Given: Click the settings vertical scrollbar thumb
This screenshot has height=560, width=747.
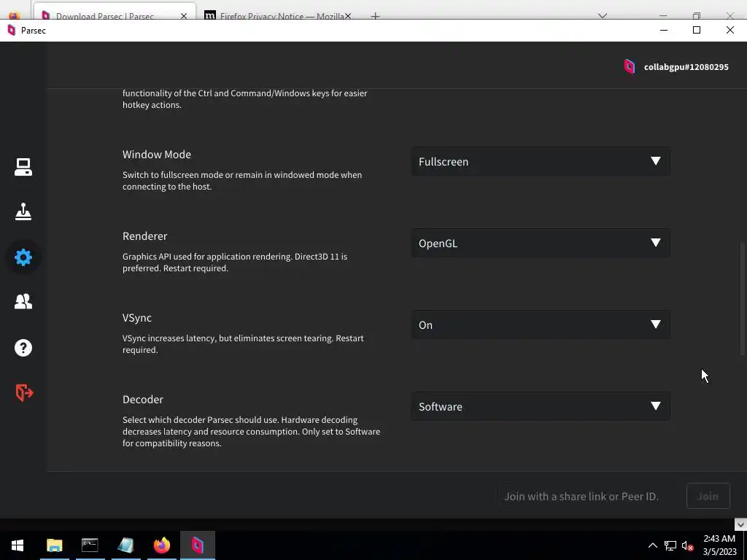Looking at the screenshot, I should 742,298.
